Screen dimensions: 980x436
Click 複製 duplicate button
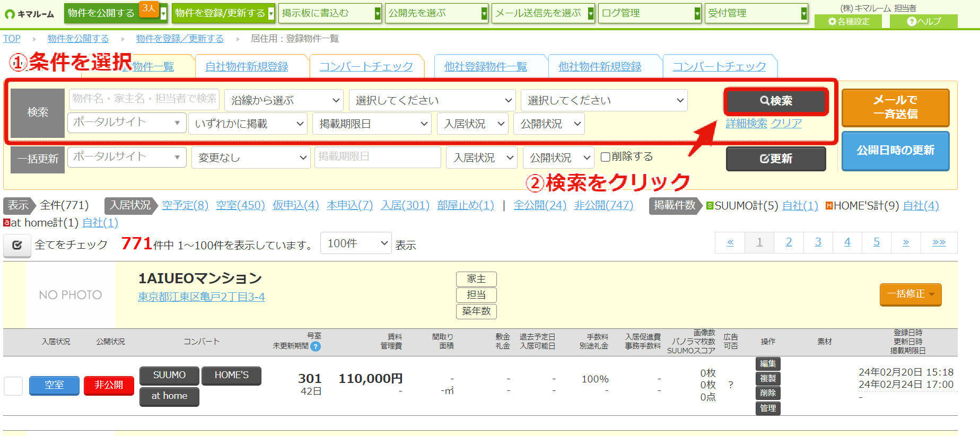768,379
